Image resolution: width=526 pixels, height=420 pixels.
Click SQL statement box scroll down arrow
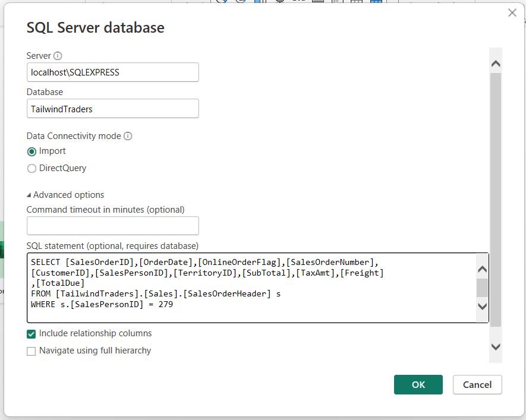(482, 306)
